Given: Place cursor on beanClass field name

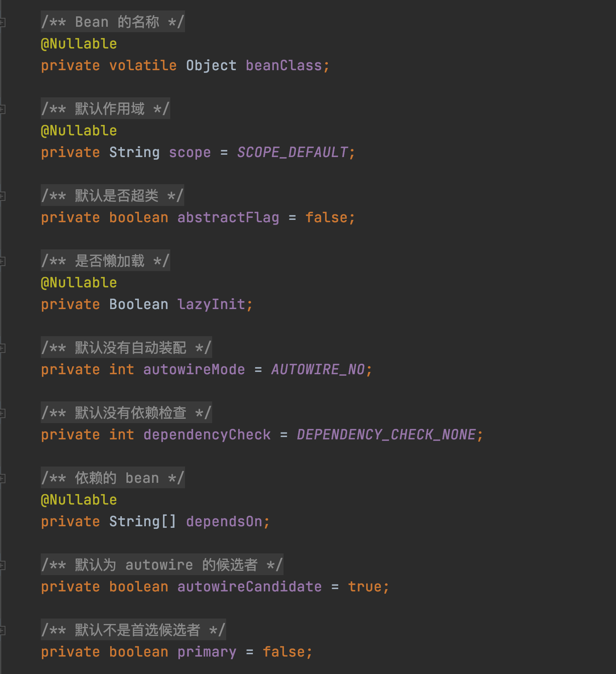Looking at the screenshot, I should [284, 66].
